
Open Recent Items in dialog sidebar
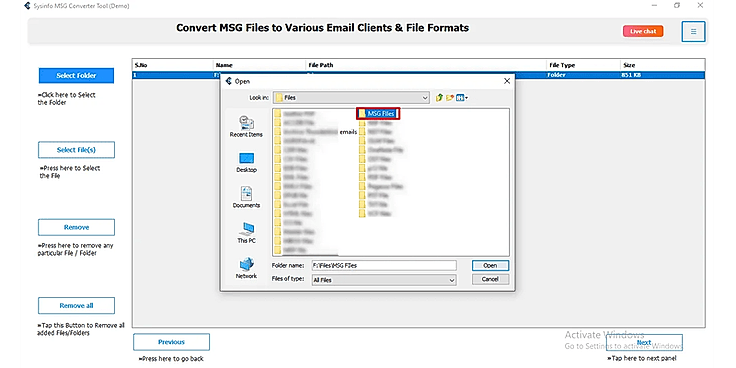point(246,127)
